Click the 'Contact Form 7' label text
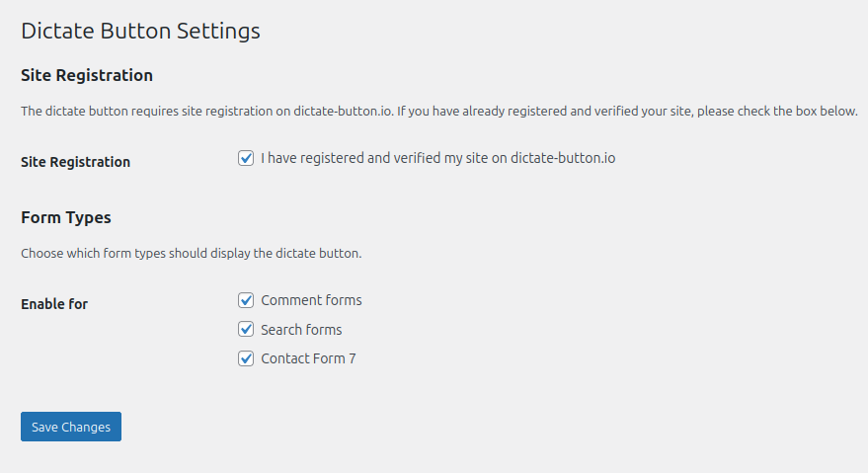The height and width of the screenshot is (473, 868). pos(308,358)
